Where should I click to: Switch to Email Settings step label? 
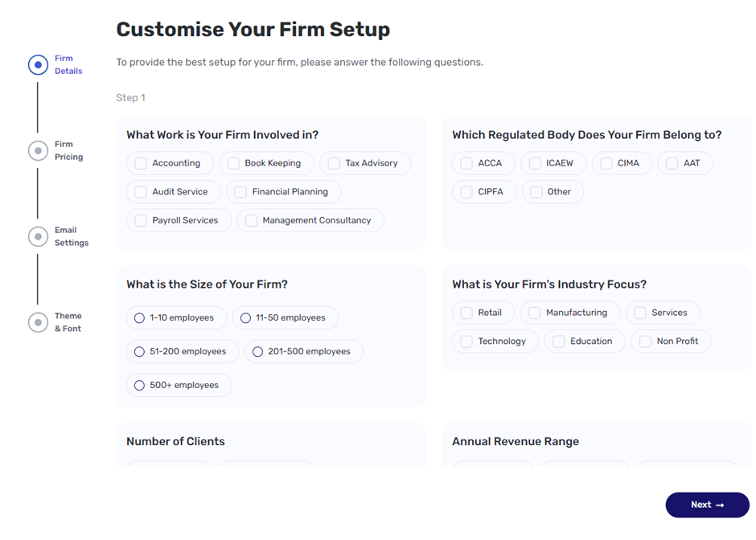71,236
